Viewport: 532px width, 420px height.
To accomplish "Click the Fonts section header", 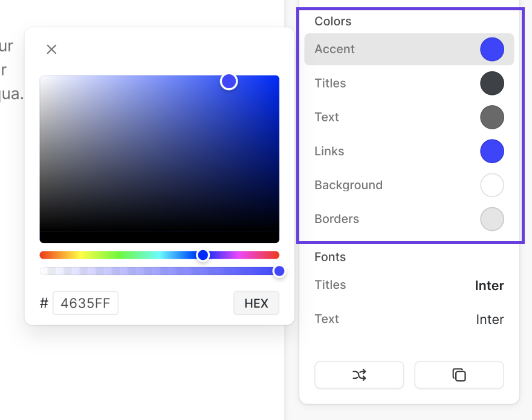I will (x=330, y=257).
